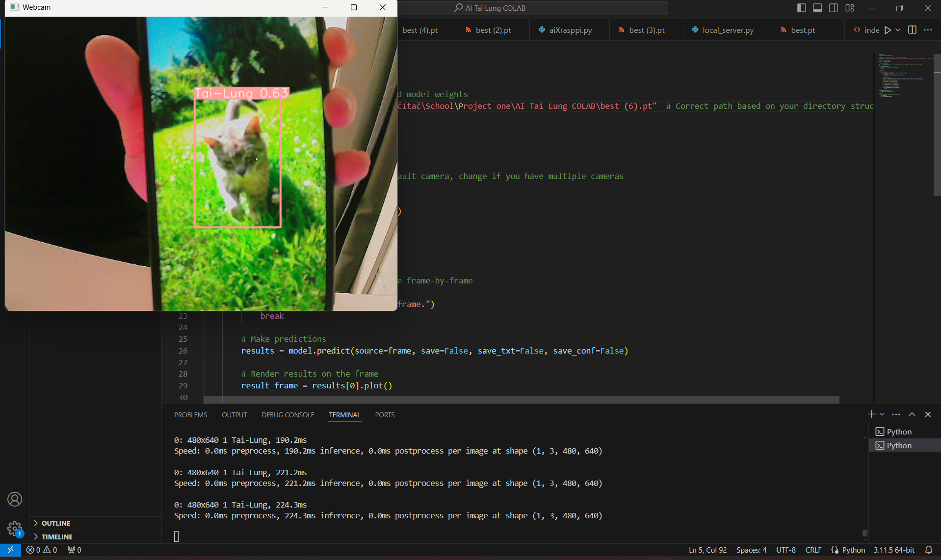Open the local_server.py tab

click(x=727, y=30)
